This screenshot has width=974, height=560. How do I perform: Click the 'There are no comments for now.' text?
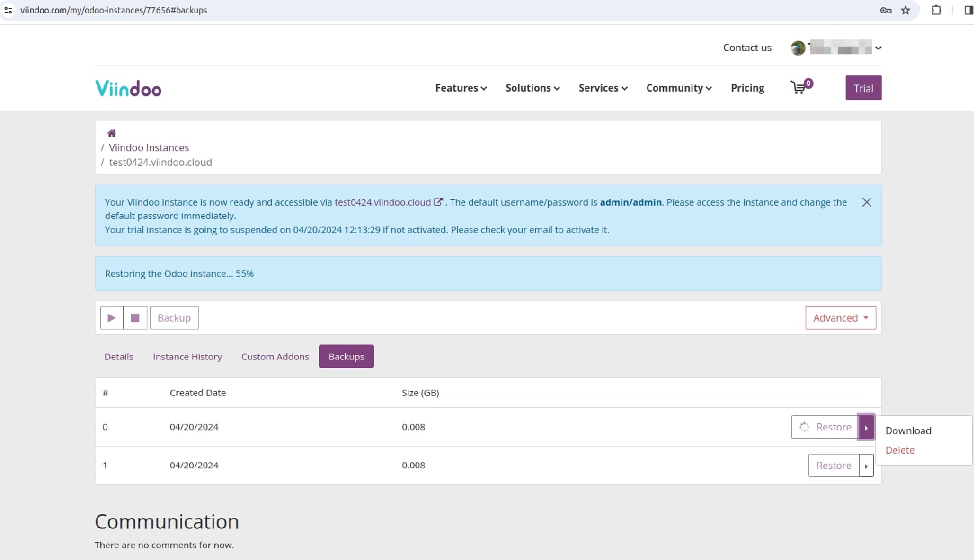(164, 545)
